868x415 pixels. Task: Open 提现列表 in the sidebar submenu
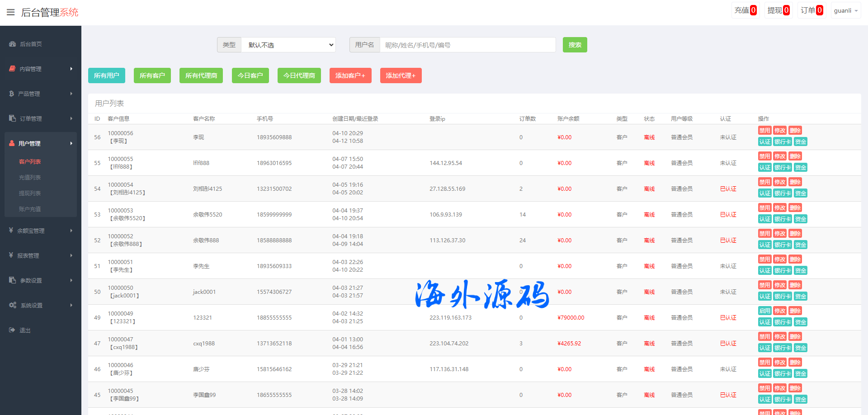click(x=30, y=193)
